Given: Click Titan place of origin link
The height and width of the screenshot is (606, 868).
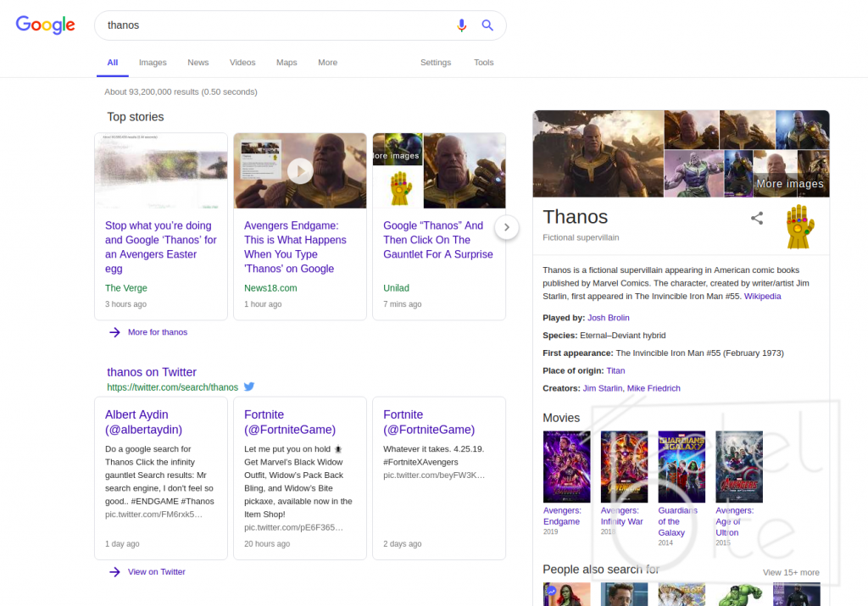Looking at the screenshot, I should click(x=615, y=370).
